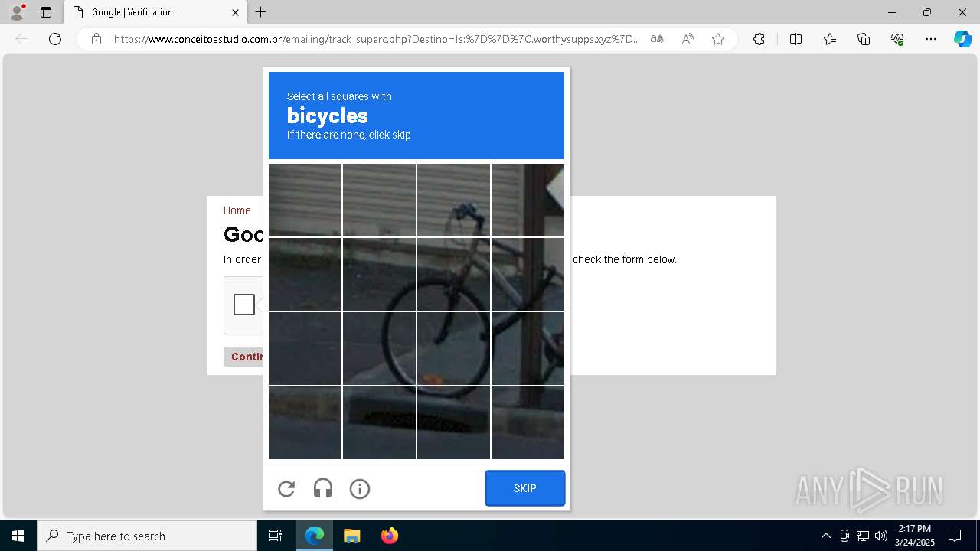Focus the address bar URL

377,39
